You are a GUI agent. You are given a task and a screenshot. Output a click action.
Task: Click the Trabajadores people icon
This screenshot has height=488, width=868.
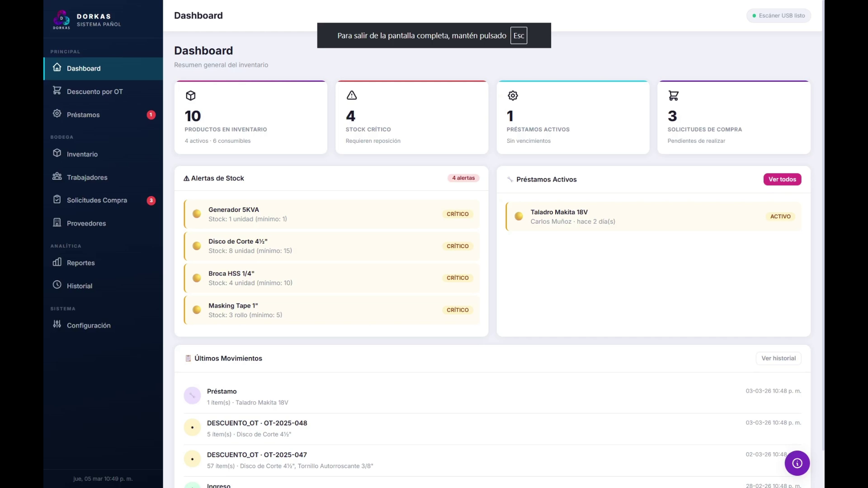click(57, 177)
